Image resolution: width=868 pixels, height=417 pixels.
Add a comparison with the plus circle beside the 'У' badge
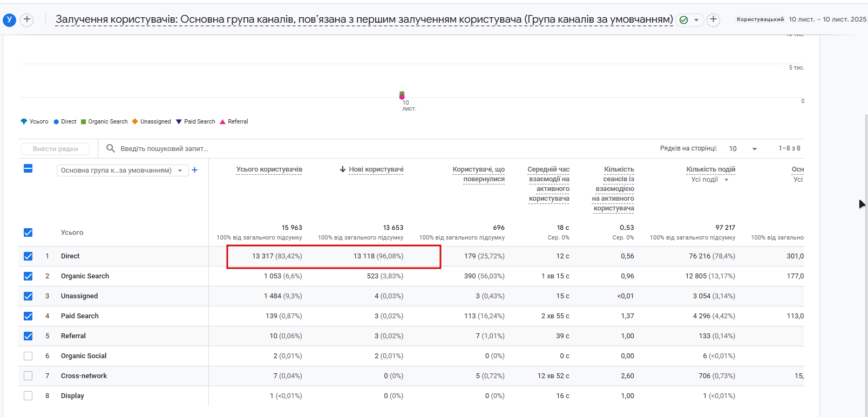(26, 20)
